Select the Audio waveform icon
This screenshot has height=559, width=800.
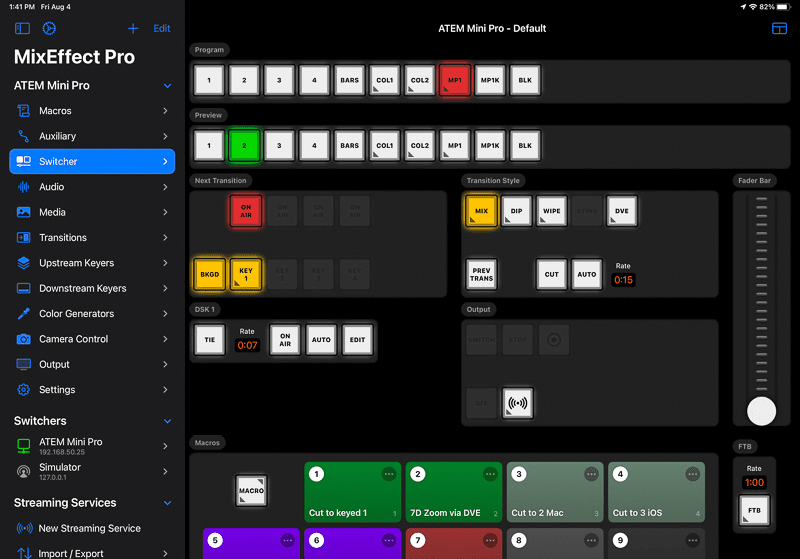click(x=23, y=187)
